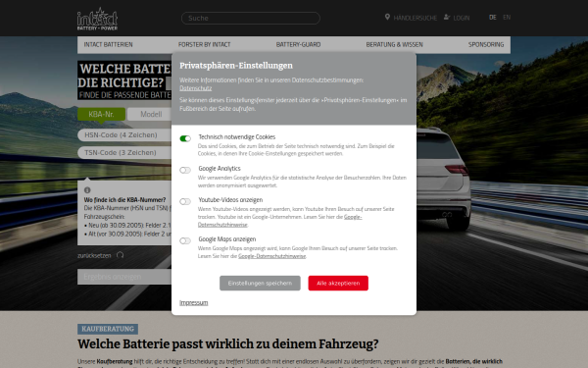Click the info icon above KBA-Nummer help

tap(87, 190)
